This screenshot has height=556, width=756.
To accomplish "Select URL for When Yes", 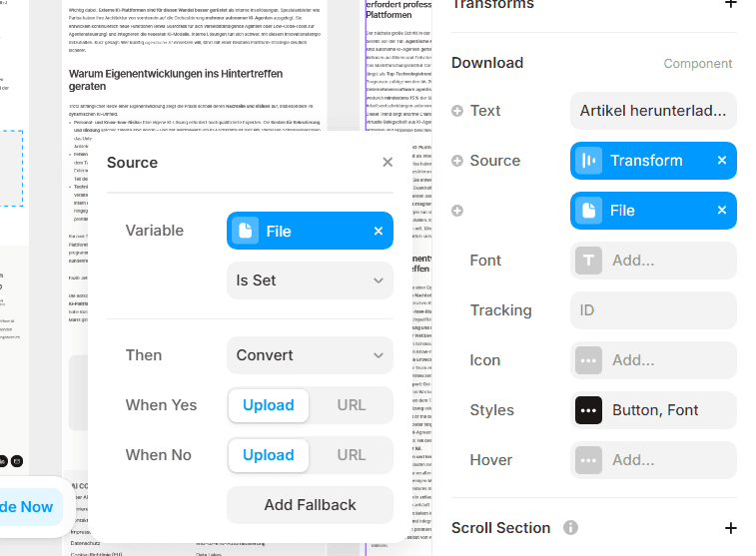I will (x=351, y=405).
